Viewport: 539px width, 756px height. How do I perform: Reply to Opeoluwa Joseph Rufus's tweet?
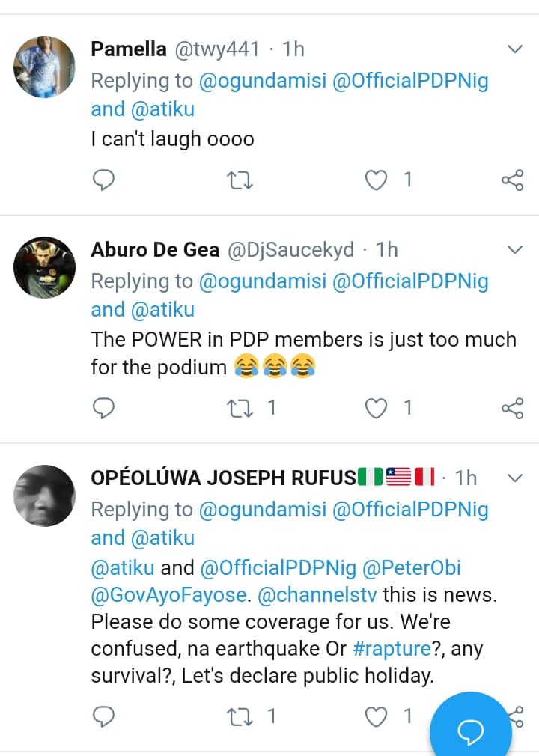click(x=104, y=716)
